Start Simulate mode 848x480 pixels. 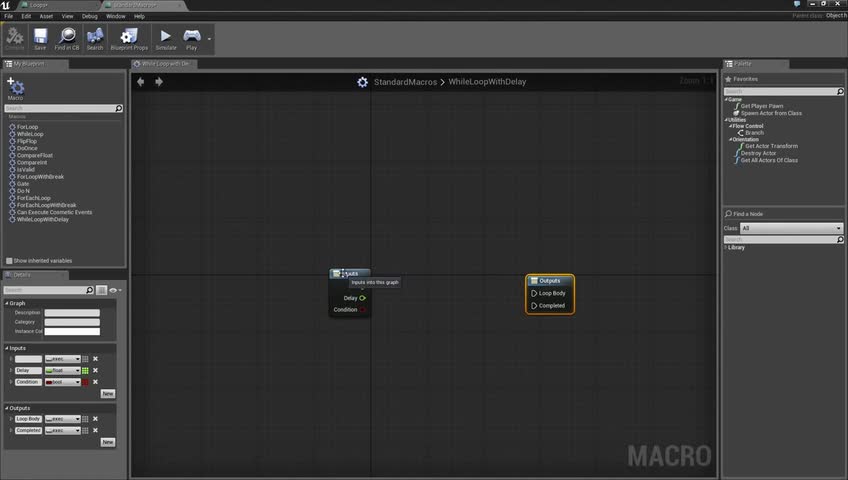[x=165, y=36]
